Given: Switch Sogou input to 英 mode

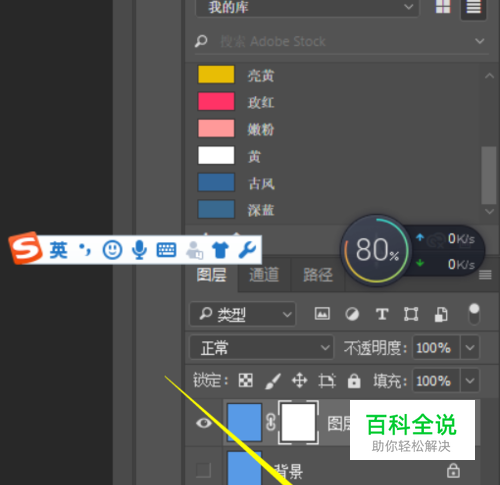Looking at the screenshot, I should pos(59,250).
